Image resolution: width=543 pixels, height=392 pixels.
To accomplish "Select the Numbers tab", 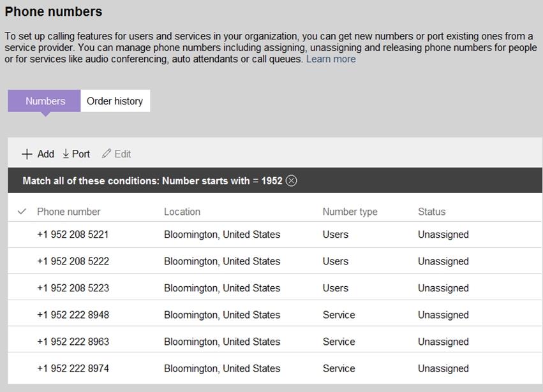I will click(x=45, y=101).
